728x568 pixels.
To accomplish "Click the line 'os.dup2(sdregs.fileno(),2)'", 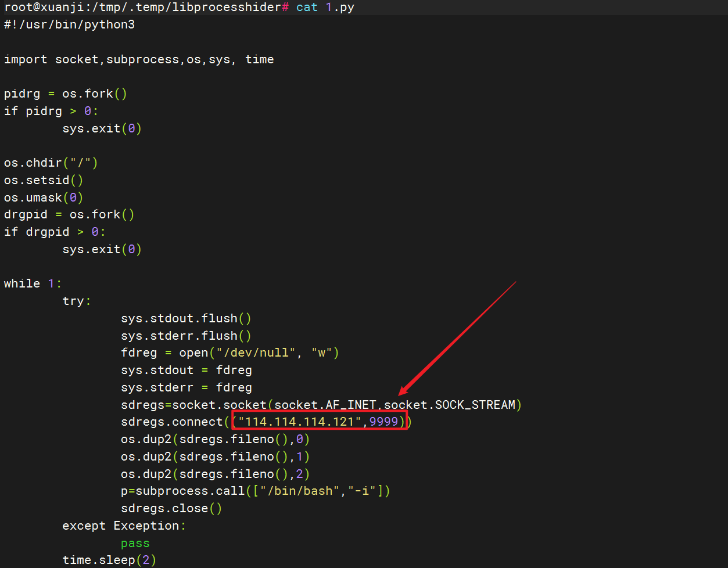I will [x=215, y=474].
